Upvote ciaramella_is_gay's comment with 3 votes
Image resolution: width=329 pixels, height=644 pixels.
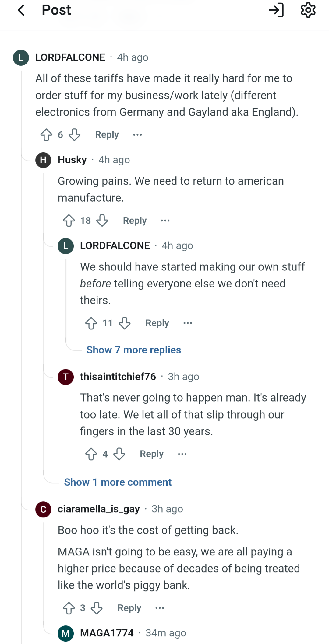pos(69,608)
